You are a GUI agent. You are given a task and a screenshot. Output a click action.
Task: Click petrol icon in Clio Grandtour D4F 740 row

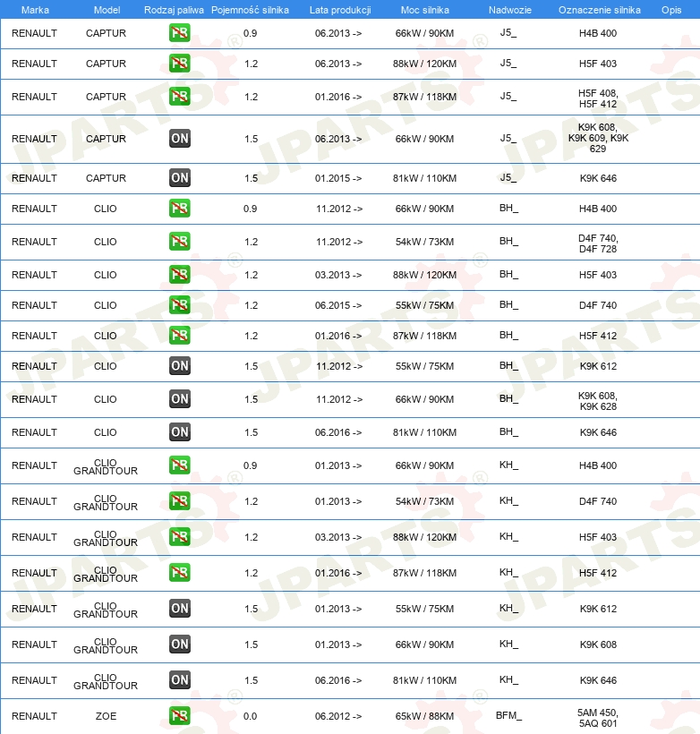(180, 501)
